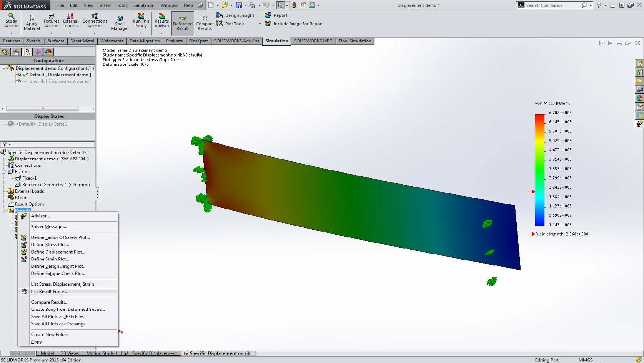
Task: Open the DisplayManager tab icon
Action: click(48, 52)
